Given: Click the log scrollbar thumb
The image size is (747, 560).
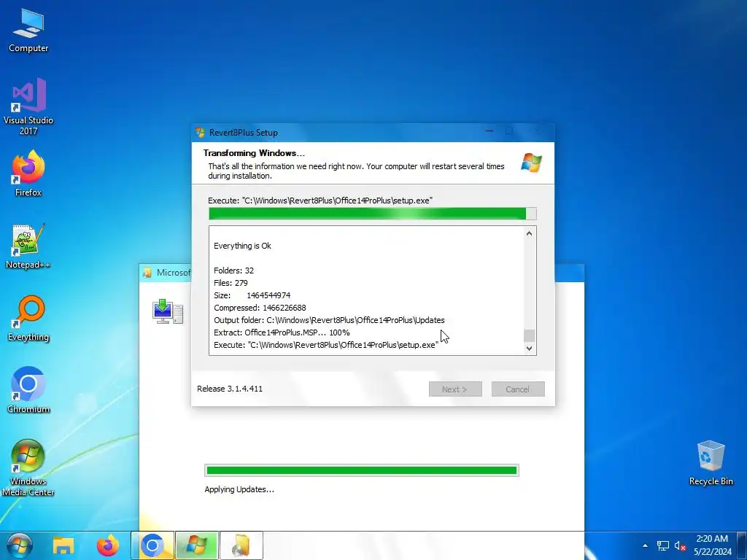Looking at the screenshot, I should click(529, 335).
